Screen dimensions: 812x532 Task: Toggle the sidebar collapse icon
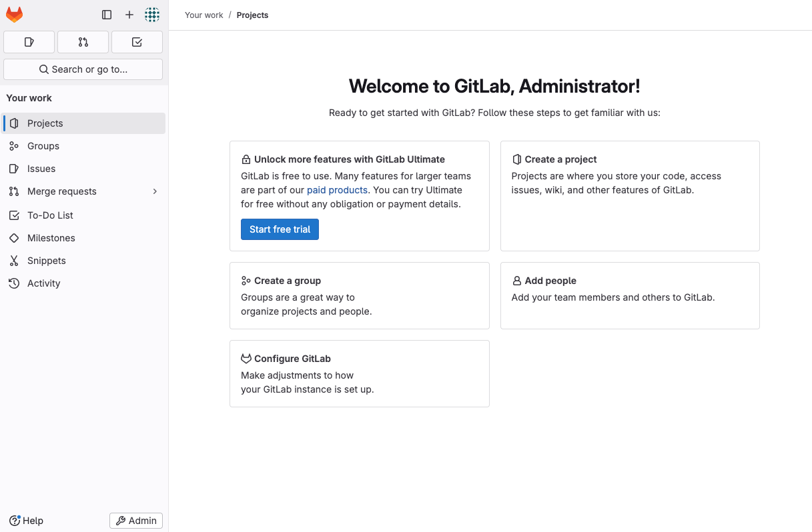click(107, 15)
